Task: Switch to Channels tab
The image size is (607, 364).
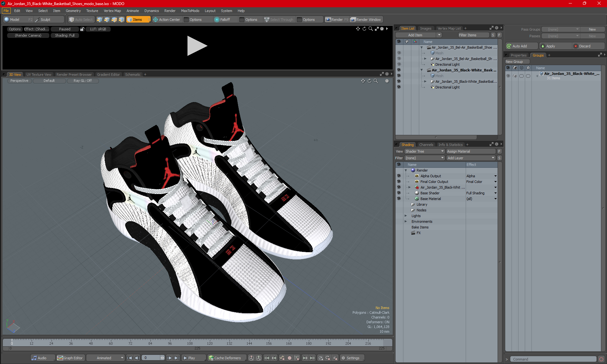Action: pyautogui.click(x=426, y=145)
